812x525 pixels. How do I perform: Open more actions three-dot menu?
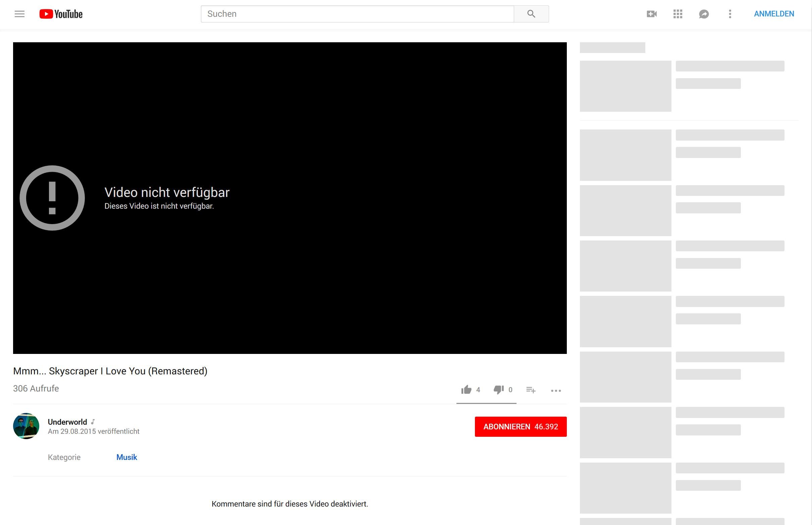click(555, 391)
